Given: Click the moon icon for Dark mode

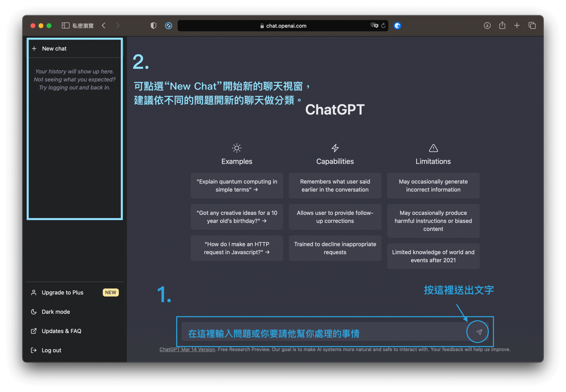Looking at the screenshot, I should coord(34,312).
